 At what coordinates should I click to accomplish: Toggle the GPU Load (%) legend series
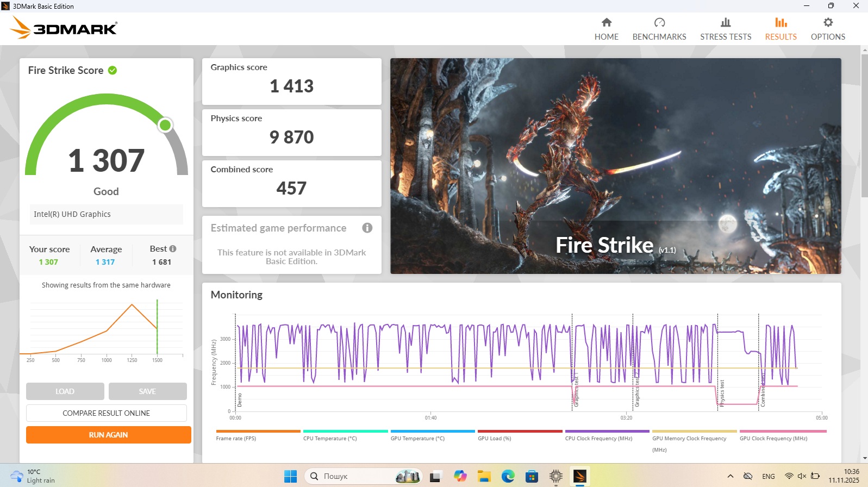(494, 438)
